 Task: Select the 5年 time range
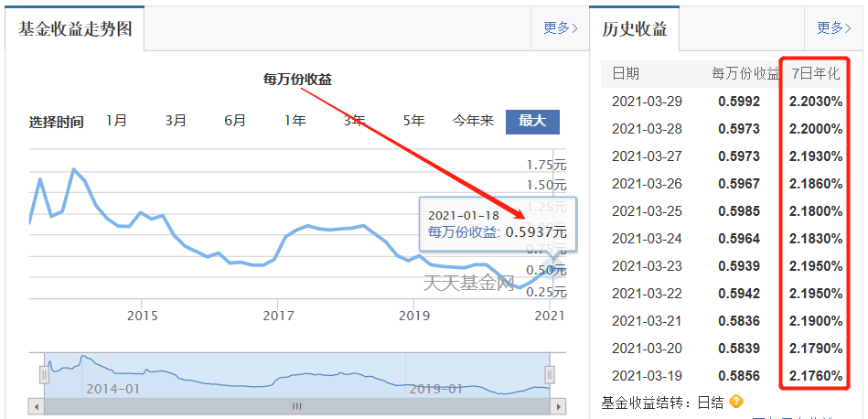[414, 121]
